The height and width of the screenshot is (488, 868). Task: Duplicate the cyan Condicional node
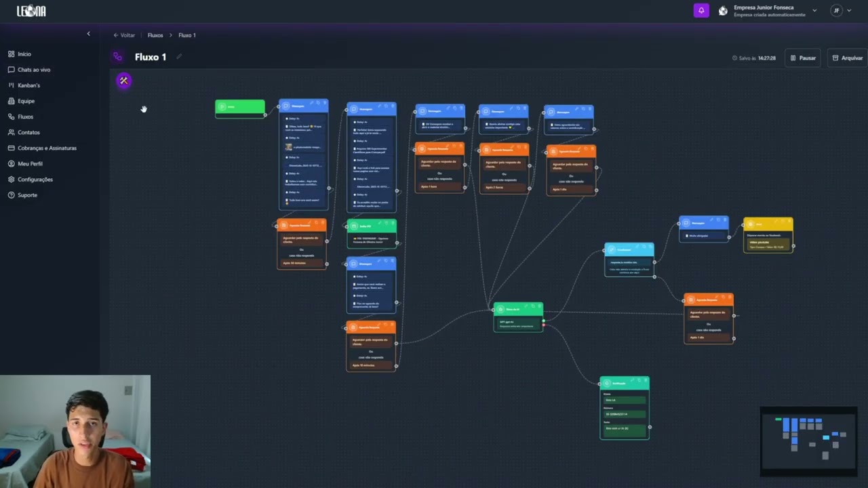[644, 246]
